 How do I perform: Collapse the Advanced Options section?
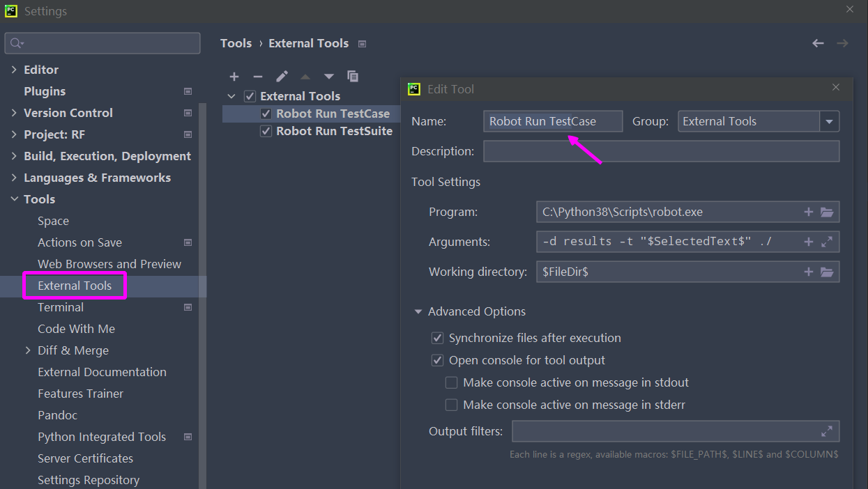418,311
